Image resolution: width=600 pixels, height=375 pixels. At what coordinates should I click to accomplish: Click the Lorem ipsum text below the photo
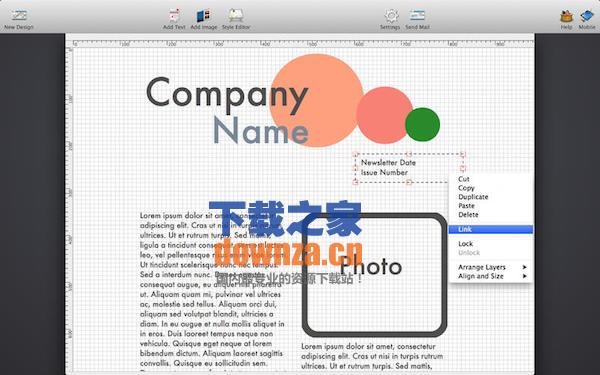372,356
